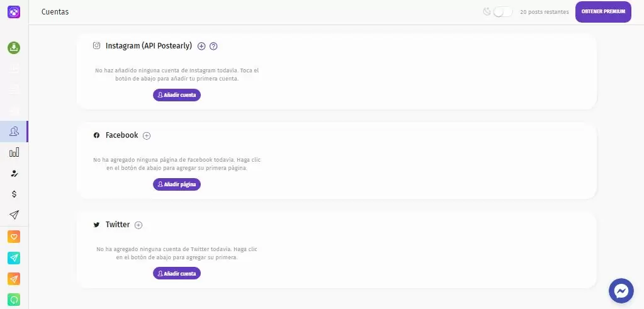Viewport: 644px width, 309px height.
Task: Click OBTENER PREMIUM button
Action: (603, 12)
